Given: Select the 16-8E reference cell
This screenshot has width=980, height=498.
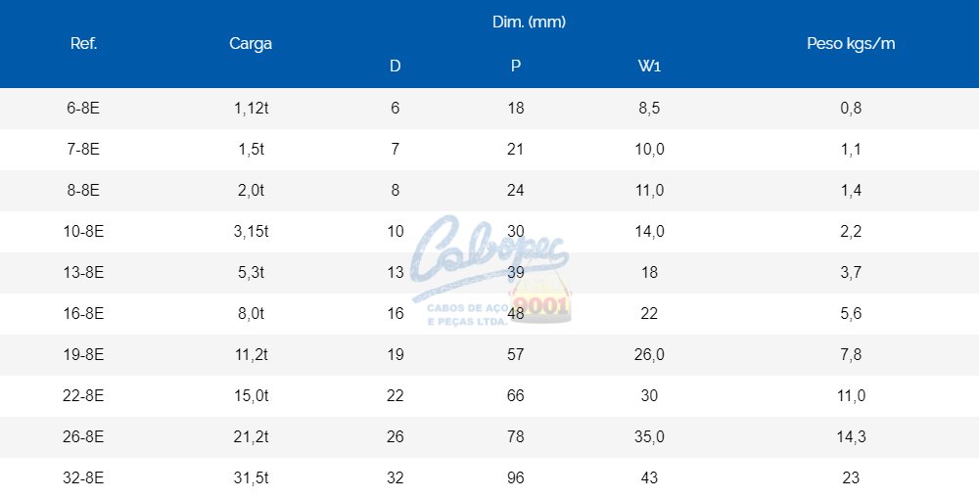Looking at the screenshot, I should [84, 314].
